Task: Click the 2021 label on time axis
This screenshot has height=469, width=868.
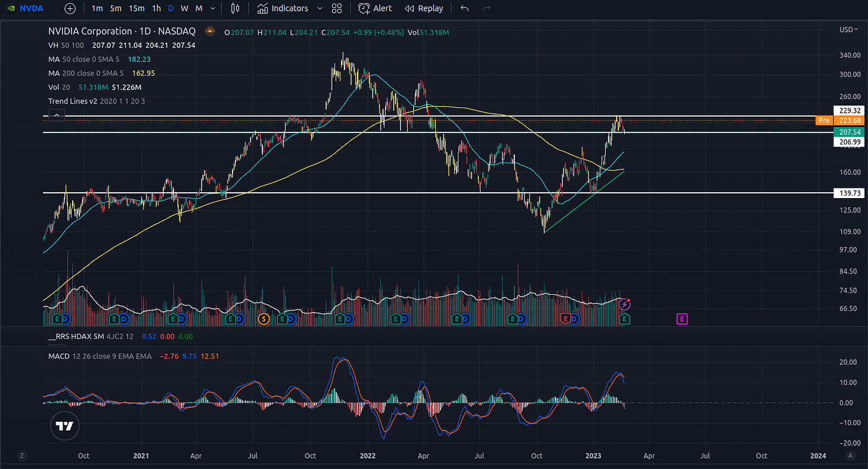Action: (141, 455)
